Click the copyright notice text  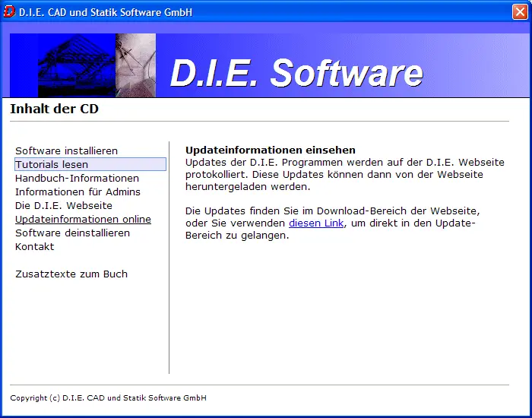coord(108,397)
